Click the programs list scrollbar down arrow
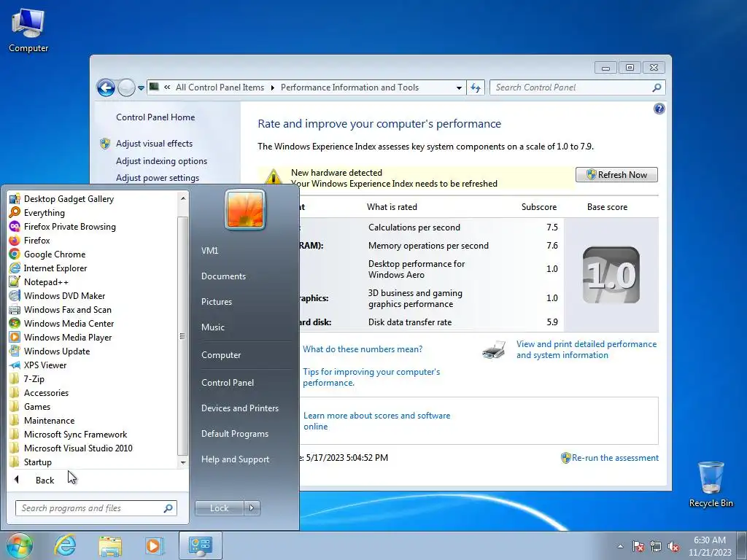Viewport: 747px width, 560px height. (183, 462)
